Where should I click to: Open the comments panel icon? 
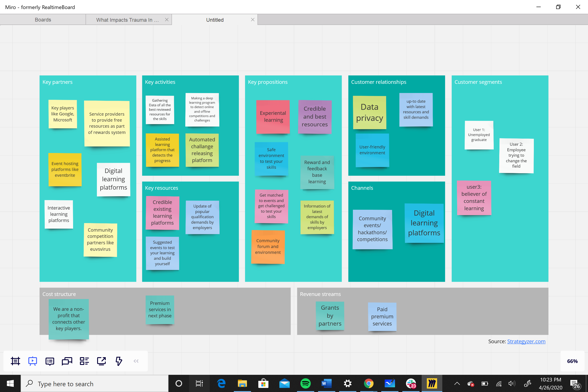coord(50,361)
